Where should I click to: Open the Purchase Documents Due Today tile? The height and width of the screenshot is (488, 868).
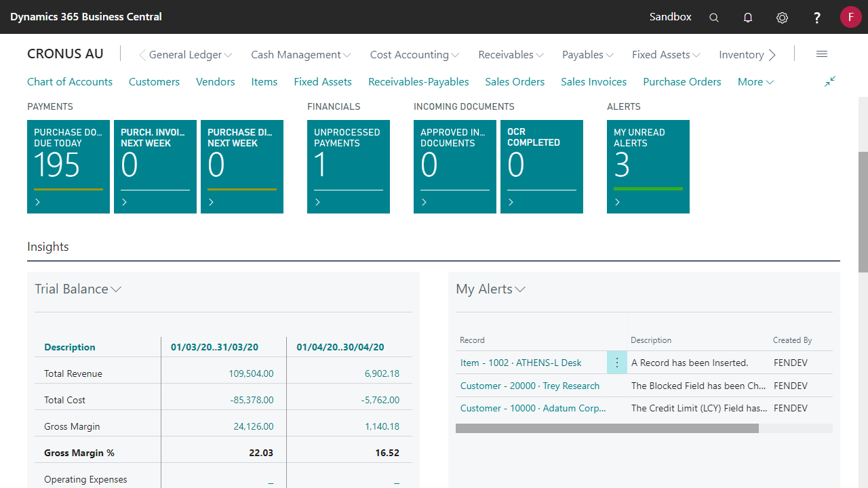coord(68,167)
